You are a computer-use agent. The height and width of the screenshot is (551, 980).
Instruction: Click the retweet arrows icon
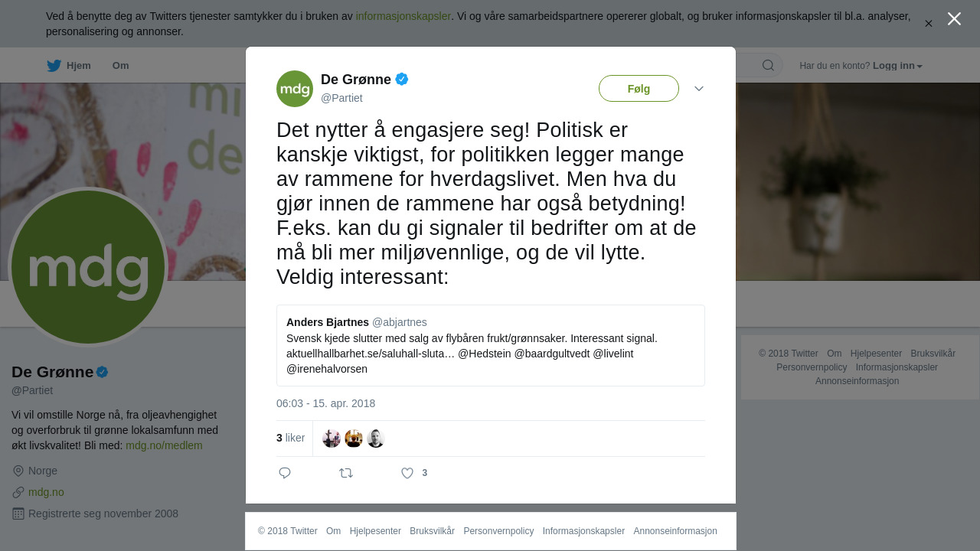346,473
